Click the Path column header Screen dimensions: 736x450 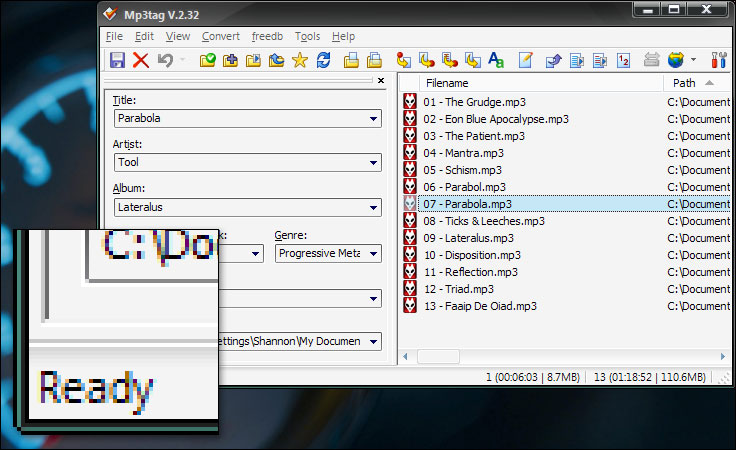[x=684, y=83]
